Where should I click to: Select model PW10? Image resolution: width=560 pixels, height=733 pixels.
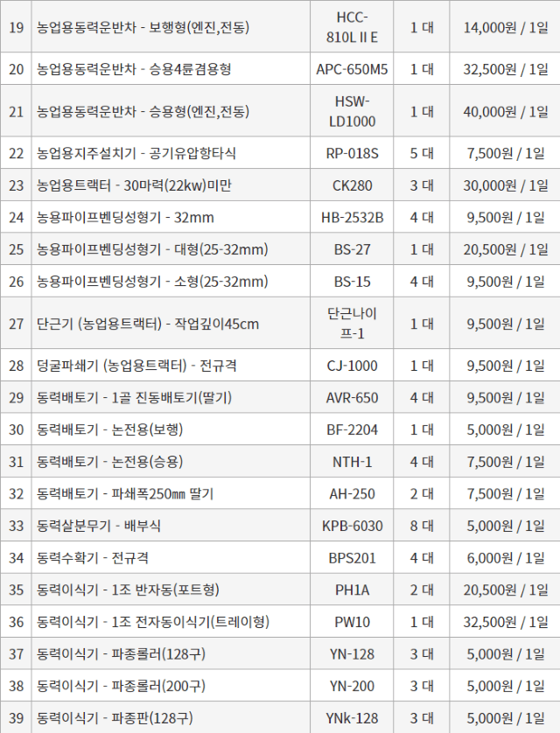(x=352, y=622)
